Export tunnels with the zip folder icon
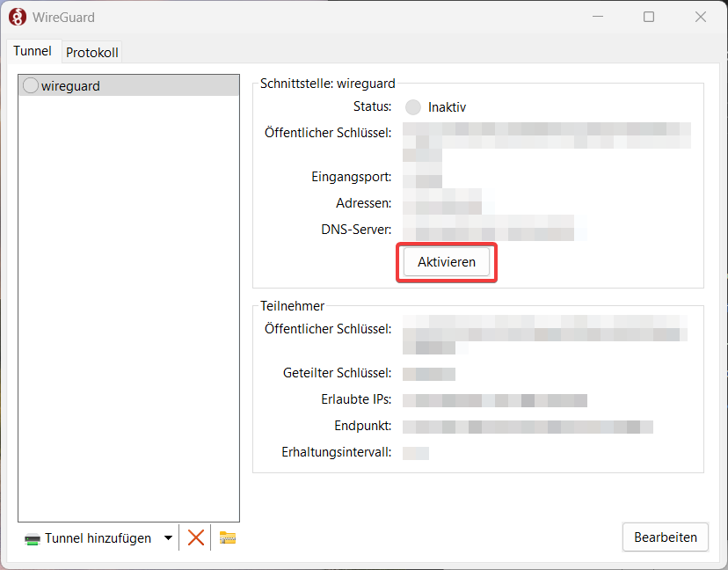This screenshot has width=728, height=570. [x=228, y=537]
